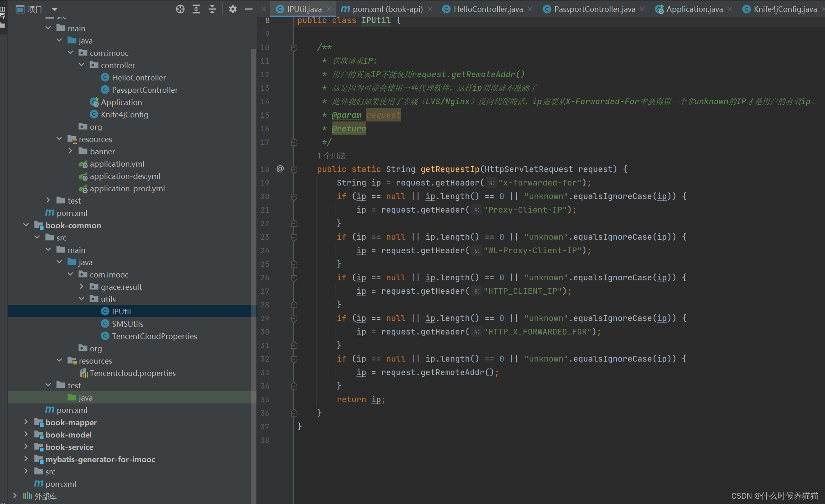Viewport: 825px width, 504px height.
Task: Expand the mybatis-generator-for-imooc module
Action: coord(26,459)
